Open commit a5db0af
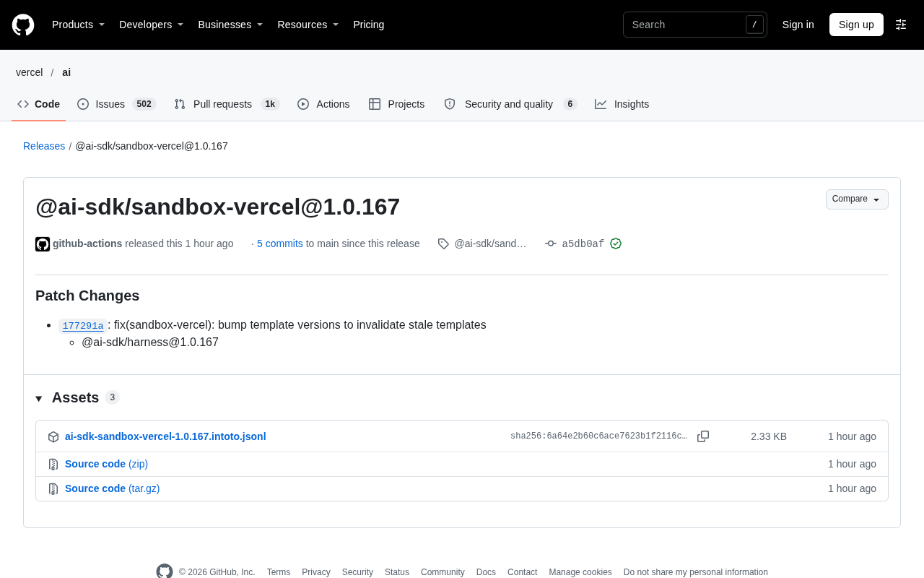This screenshot has height=578, width=924. pos(583,244)
